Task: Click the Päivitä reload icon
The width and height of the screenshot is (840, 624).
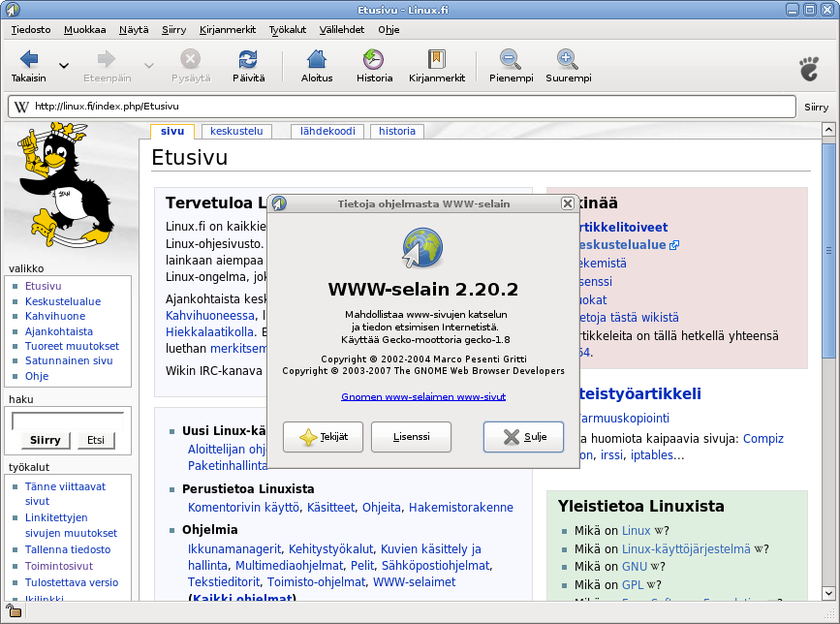Action: 248,60
